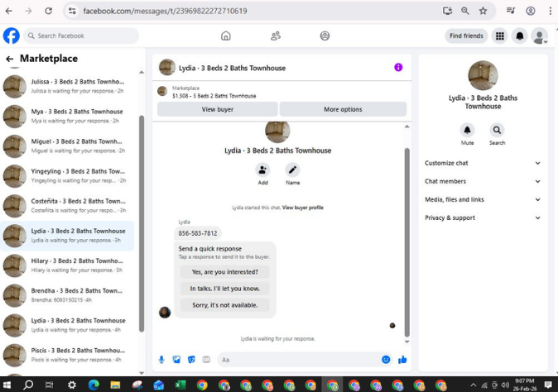Open the View buyer profile link
The image size is (558, 392).
tap(303, 208)
